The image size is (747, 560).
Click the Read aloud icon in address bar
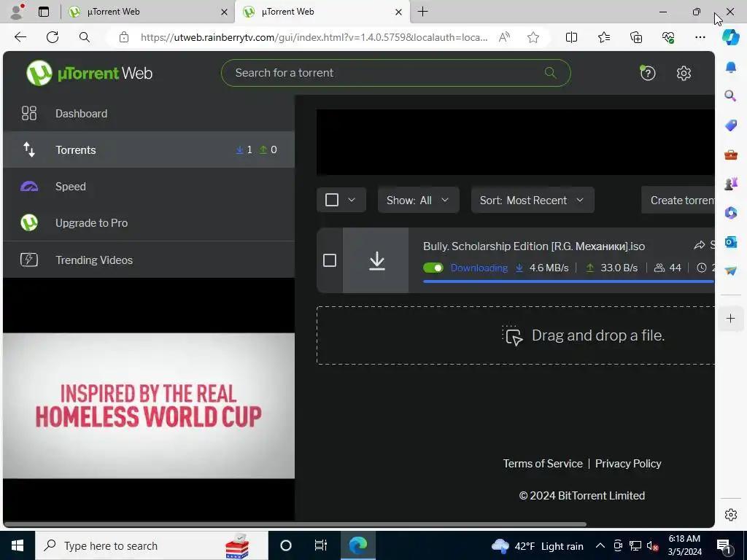(x=504, y=37)
